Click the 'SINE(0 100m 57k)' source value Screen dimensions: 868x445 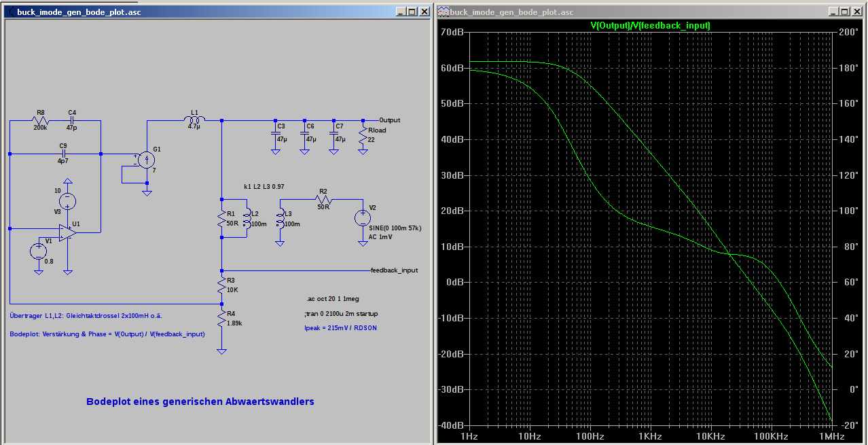[395, 228]
